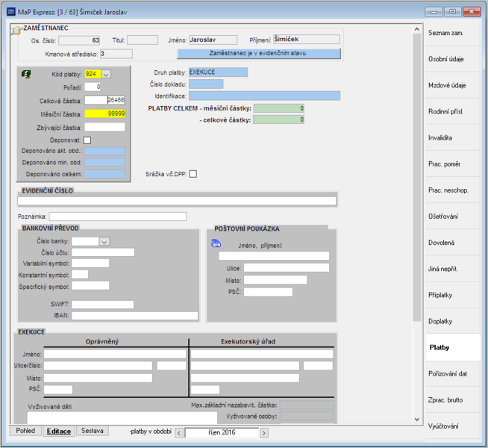Click the Číslo dokladu field
This screenshot has width=488, height=448.
(x=206, y=84)
